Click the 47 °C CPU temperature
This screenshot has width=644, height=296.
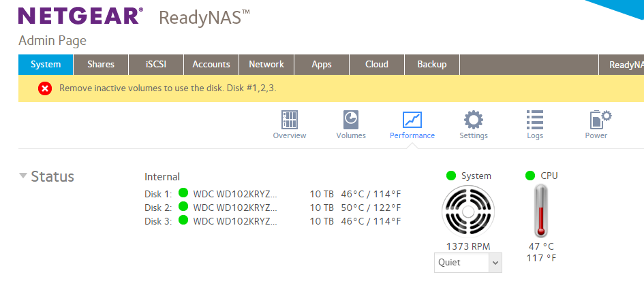pyautogui.click(x=541, y=246)
